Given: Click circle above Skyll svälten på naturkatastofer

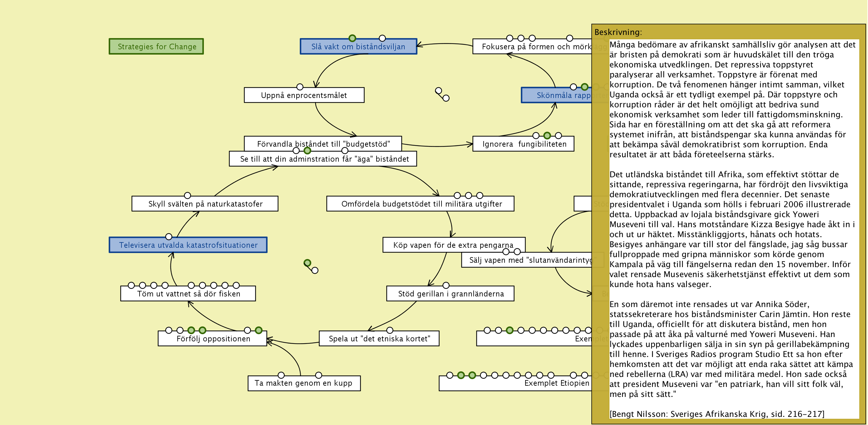Looking at the screenshot, I should tap(187, 195).
